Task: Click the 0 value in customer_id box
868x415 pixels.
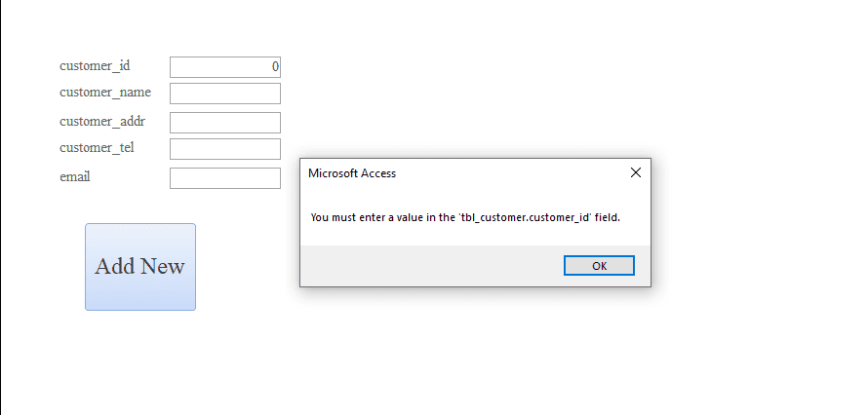Action: pyautogui.click(x=275, y=67)
